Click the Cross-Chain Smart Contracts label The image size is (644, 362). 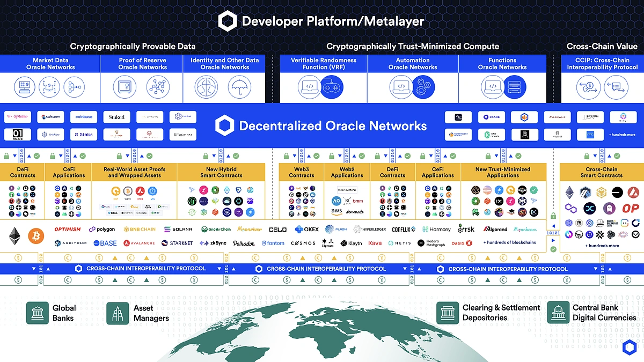[x=601, y=172]
